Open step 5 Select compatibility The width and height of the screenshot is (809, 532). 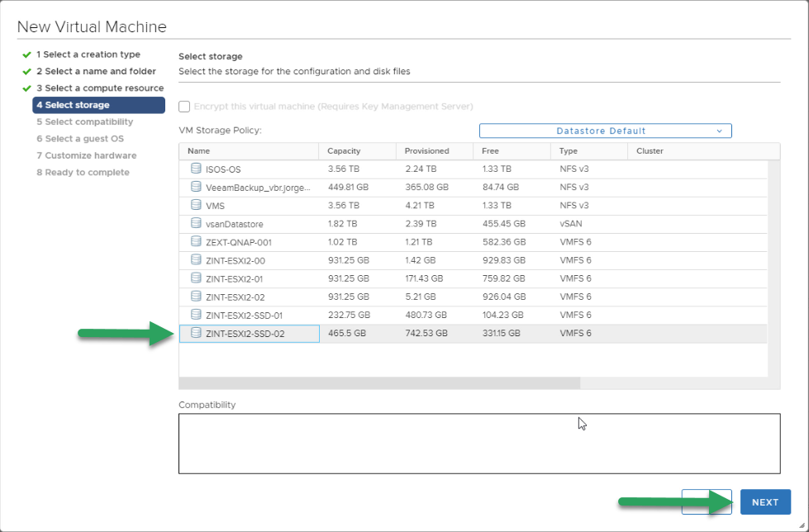click(84, 121)
